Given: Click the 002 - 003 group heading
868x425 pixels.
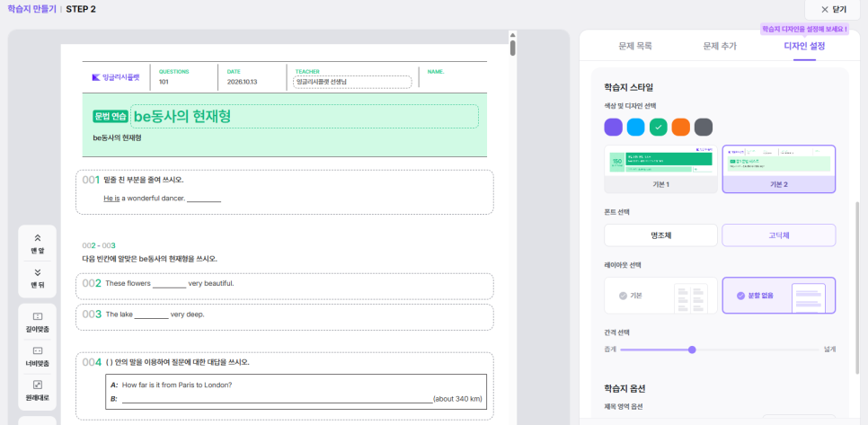Looking at the screenshot, I should coord(99,245).
